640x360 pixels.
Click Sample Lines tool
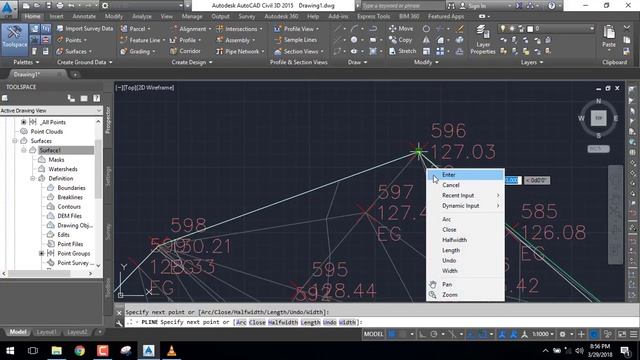click(296, 40)
